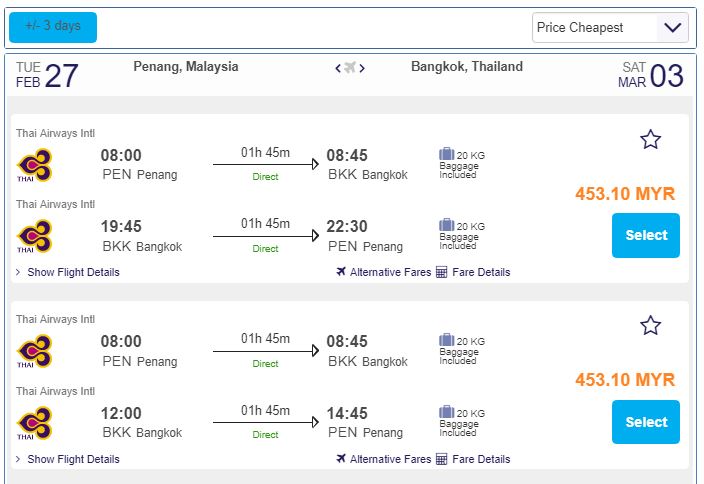The image size is (704, 484).
Task: Star the second flight result
Action: [650, 325]
